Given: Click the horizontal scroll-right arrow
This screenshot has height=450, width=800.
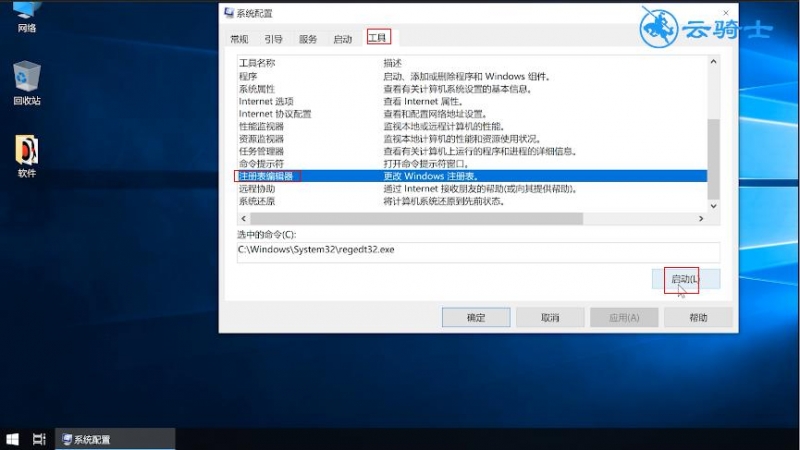Looking at the screenshot, I should [701, 218].
